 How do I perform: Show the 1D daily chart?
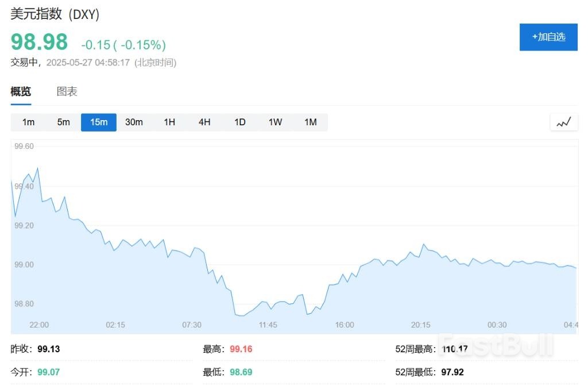click(239, 122)
